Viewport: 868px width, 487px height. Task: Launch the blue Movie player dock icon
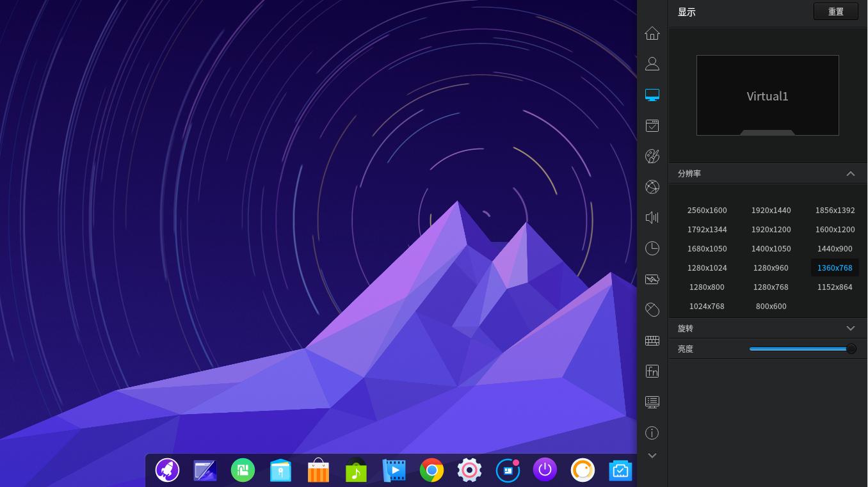click(394, 470)
